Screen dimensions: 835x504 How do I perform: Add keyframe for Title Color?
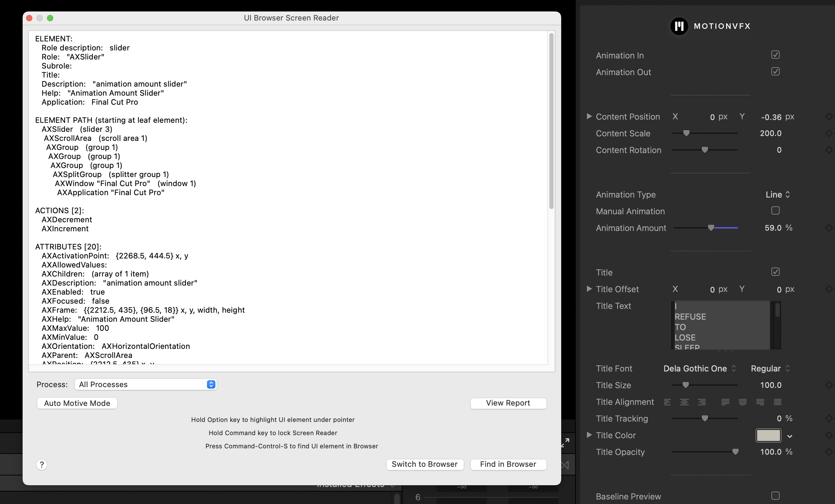(x=829, y=435)
